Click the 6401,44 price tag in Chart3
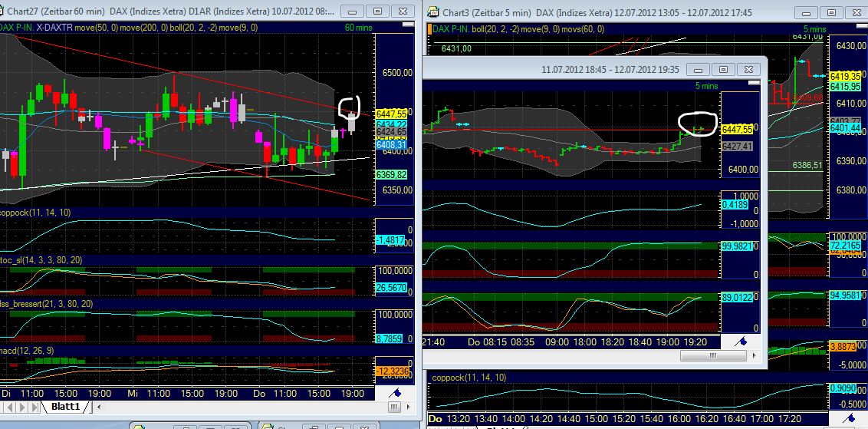 tap(845, 128)
